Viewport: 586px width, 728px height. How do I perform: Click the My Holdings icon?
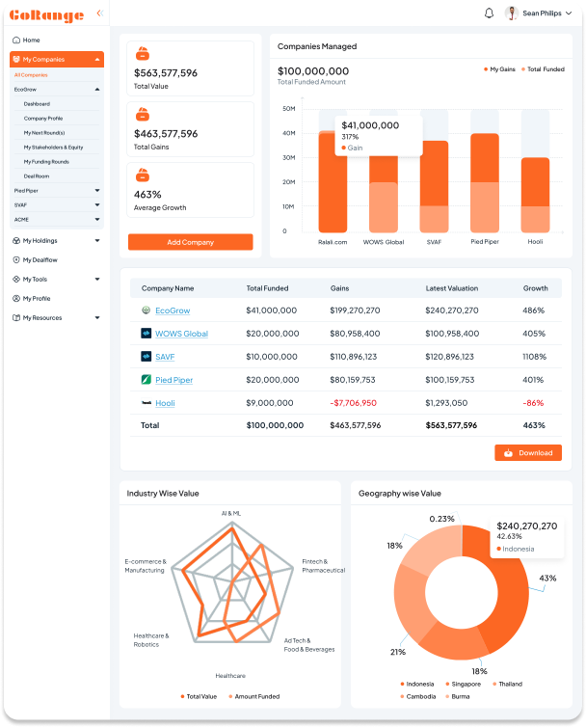pyautogui.click(x=16, y=240)
